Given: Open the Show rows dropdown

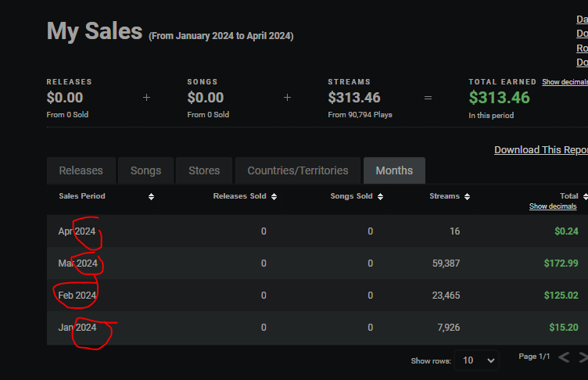Looking at the screenshot, I should point(476,360).
